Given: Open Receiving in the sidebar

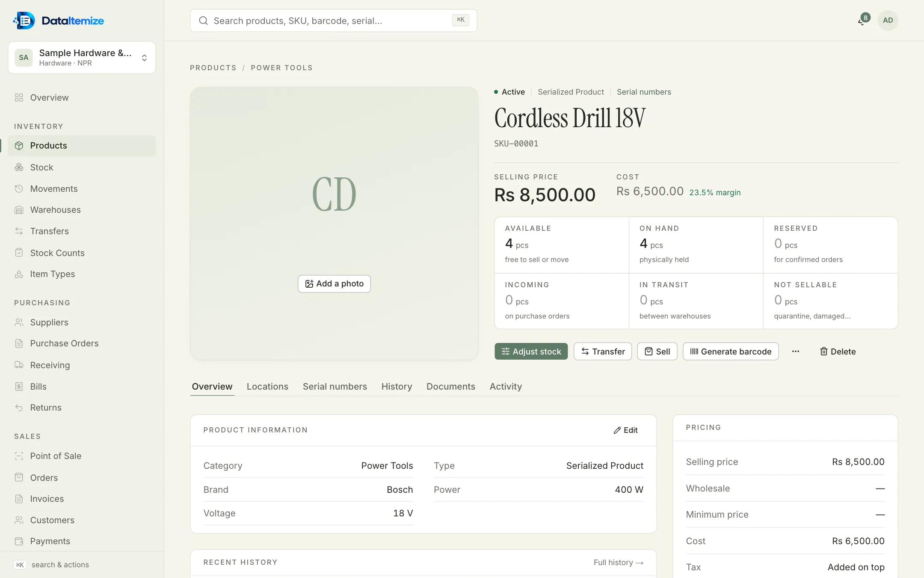Looking at the screenshot, I should [81, 365].
